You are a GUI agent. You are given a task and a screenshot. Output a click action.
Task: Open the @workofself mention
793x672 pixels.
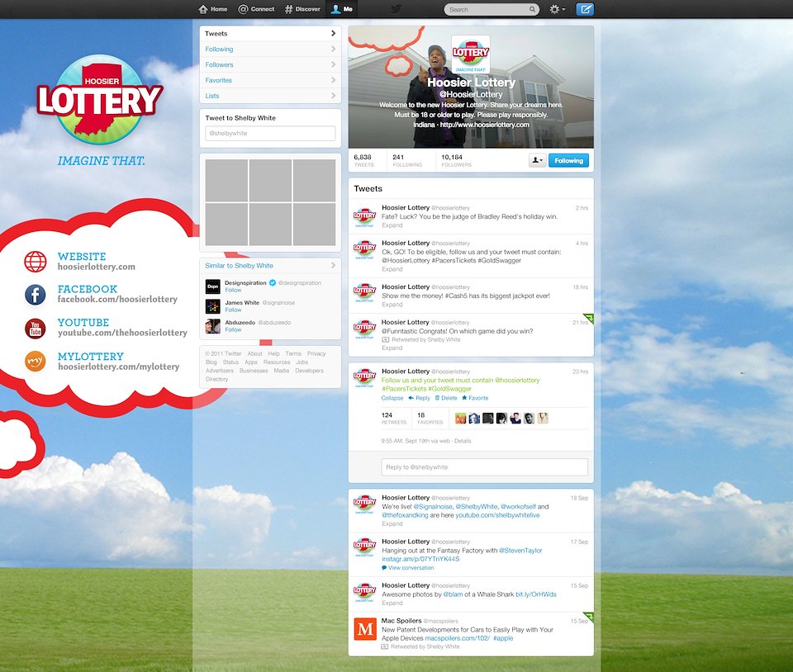pos(518,507)
